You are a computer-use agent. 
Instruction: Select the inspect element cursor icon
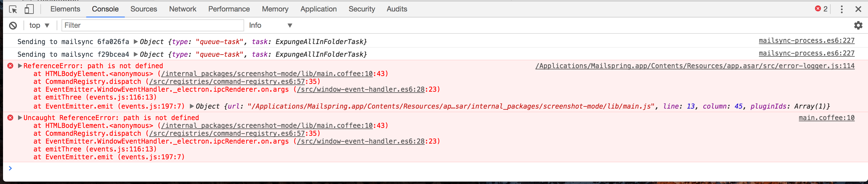point(13,9)
